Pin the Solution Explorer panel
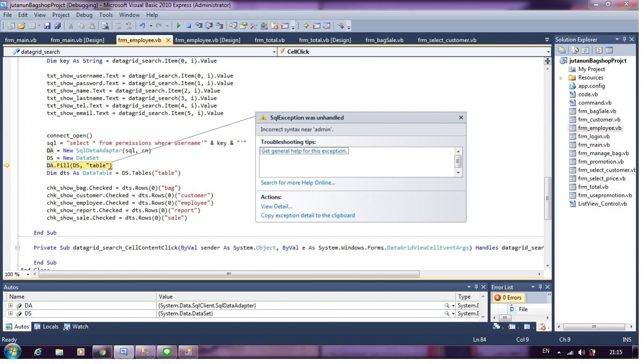 (x=625, y=40)
